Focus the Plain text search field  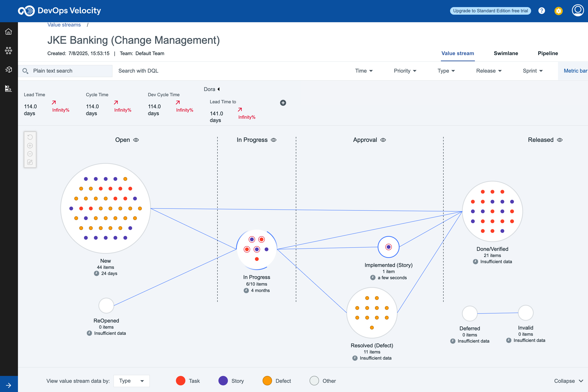click(x=65, y=71)
